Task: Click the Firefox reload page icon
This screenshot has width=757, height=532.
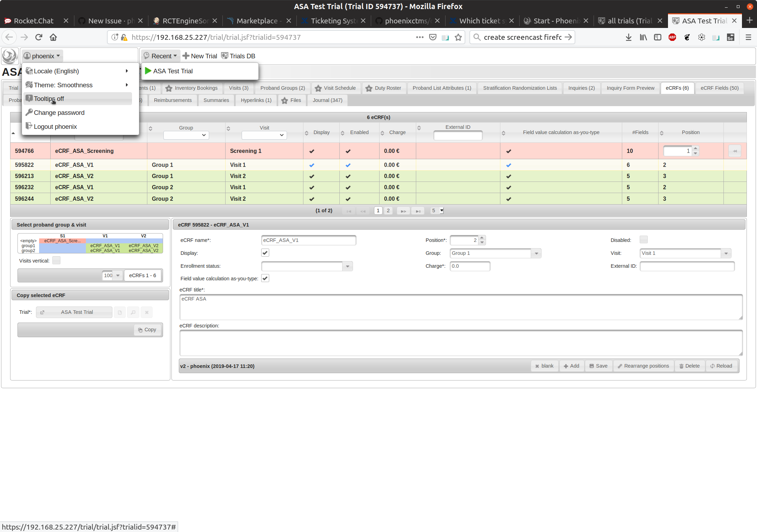Action: (x=39, y=37)
